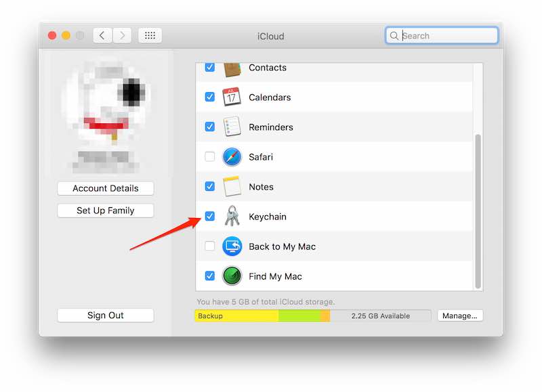Viewport: 542px width, 392px height.
Task: Enable the Back to My Mac checkbox
Action: (x=210, y=246)
